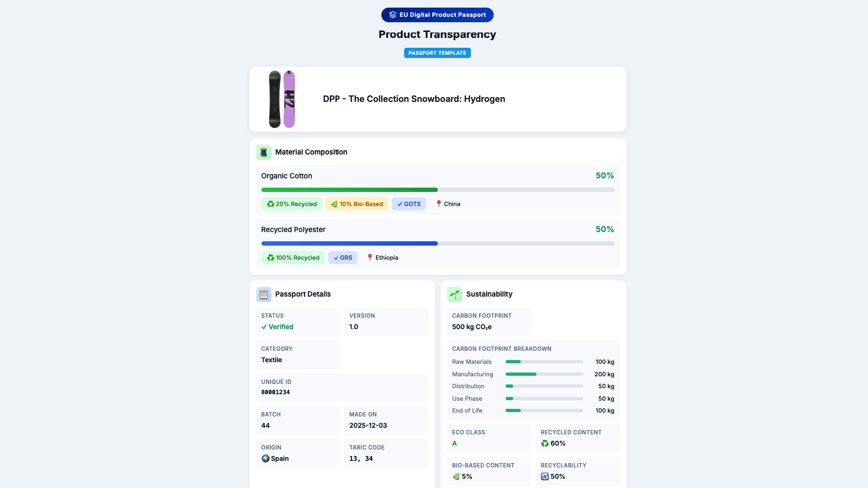Click the leaf icon beside 10% Bio-Based
The height and width of the screenshot is (488, 868).
coord(335,204)
